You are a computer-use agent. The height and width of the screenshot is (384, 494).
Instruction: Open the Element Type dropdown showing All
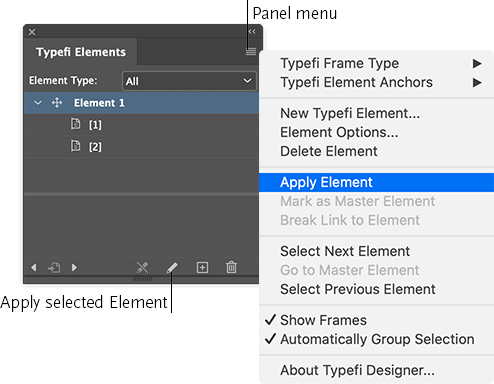click(x=189, y=81)
